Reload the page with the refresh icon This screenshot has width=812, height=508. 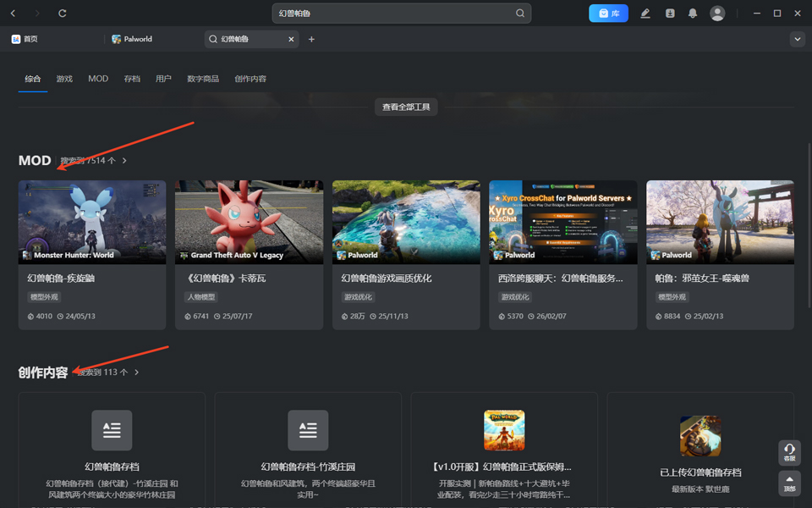coord(62,14)
